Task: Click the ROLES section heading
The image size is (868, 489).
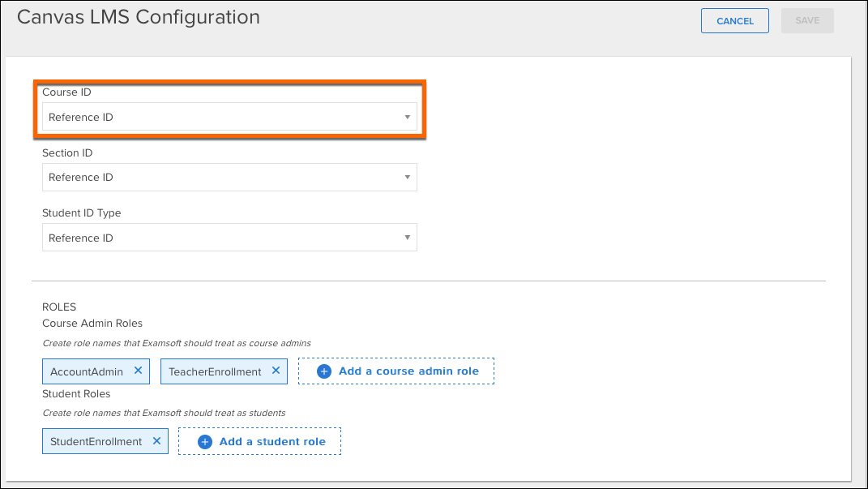Action: tap(59, 307)
